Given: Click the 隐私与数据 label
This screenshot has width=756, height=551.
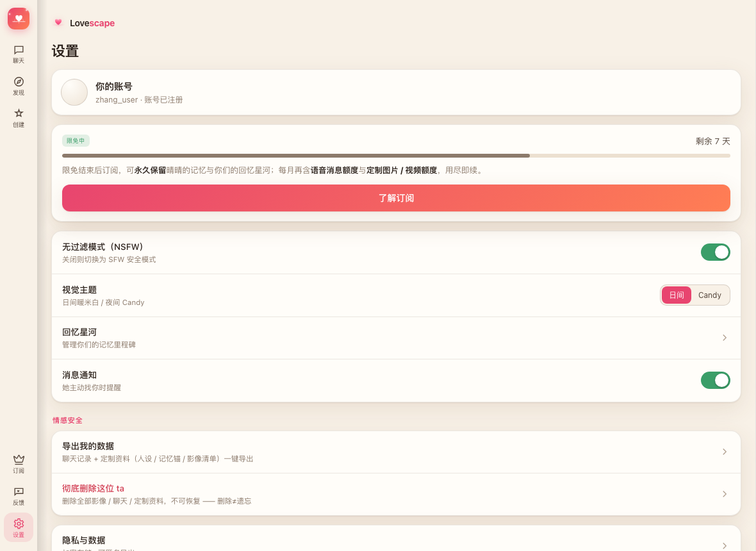Looking at the screenshot, I should (84, 540).
